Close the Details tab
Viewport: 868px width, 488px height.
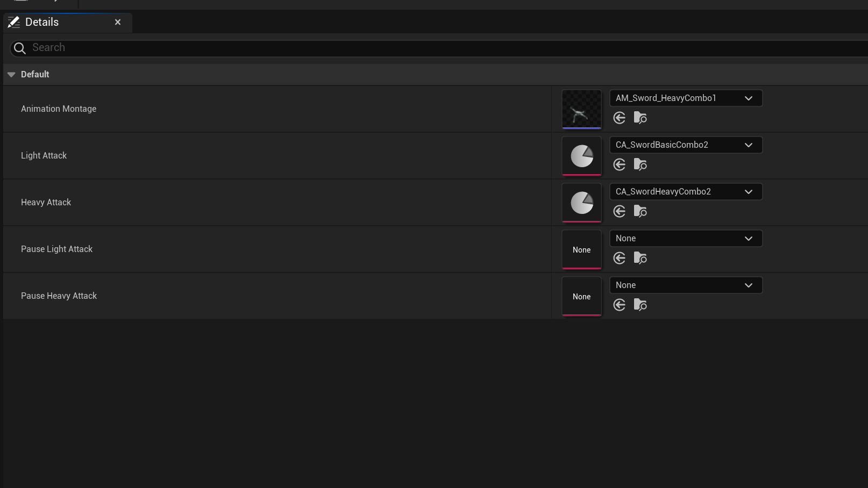(118, 22)
